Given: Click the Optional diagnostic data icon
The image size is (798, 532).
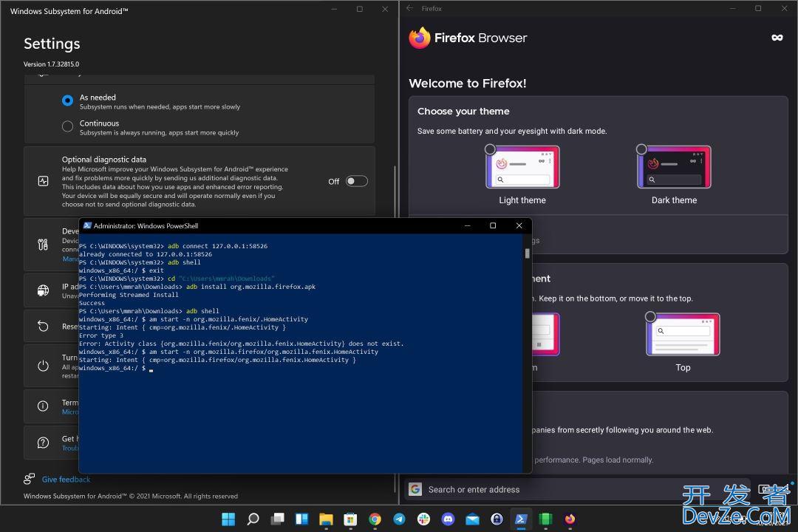Looking at the screenshot, I should point(44,181).
